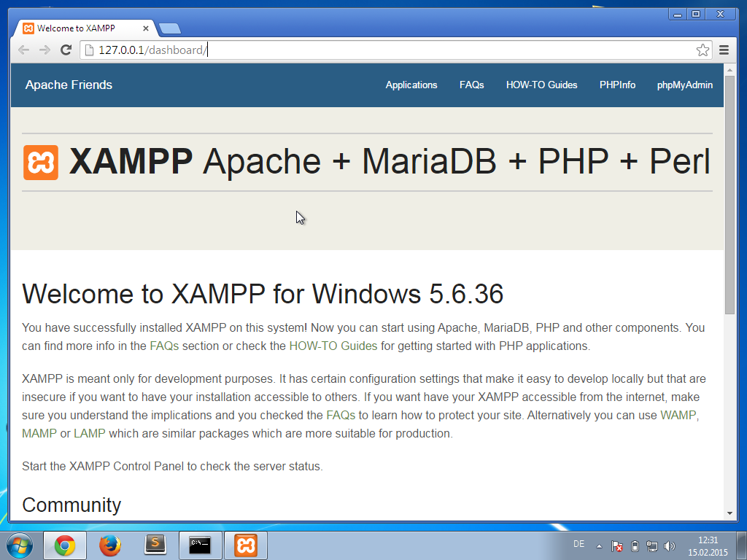The image size is (747, 560).
Task: Open the command prompt taskbar icon
Action: 200,545
